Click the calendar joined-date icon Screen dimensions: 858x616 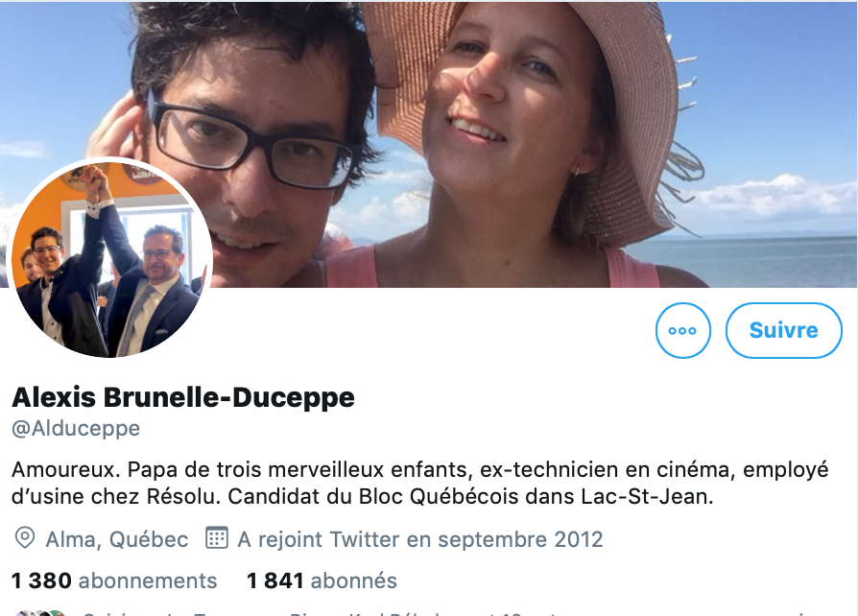tap(216, 538)
